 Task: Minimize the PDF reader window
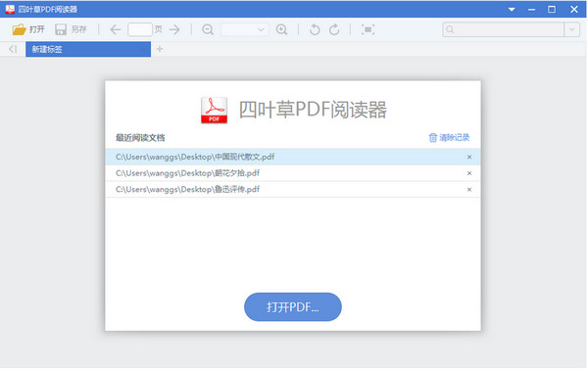[x=532, y=10]
